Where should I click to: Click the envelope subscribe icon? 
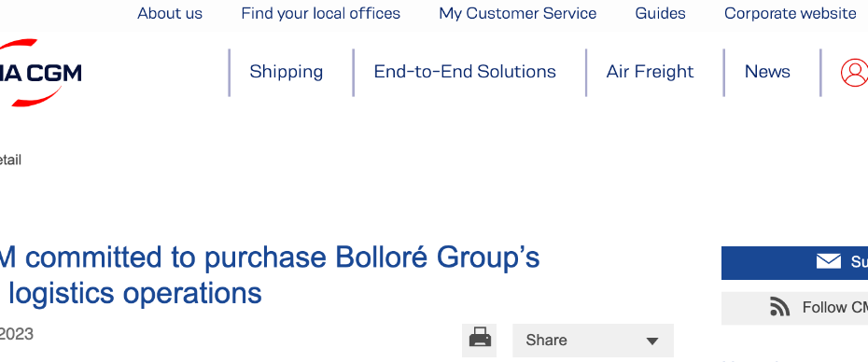828,262
